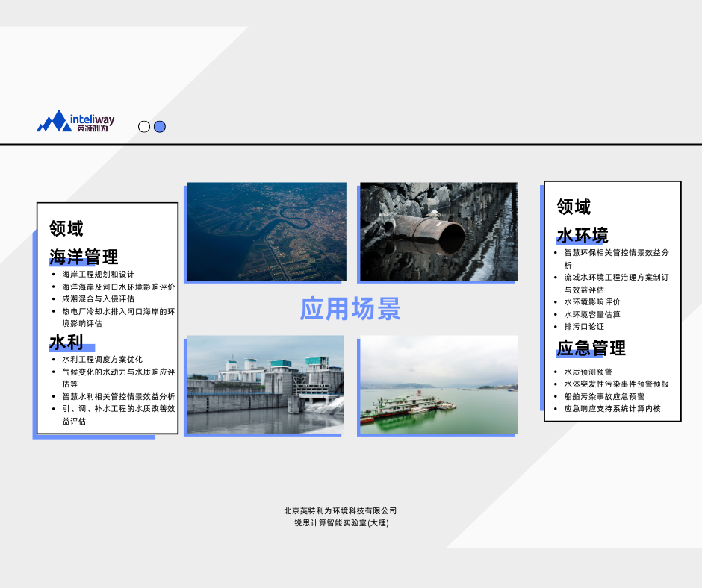Viewport: 702px width, 588px height.
Task: Click the 水利工程调度方案优化 bullet item
Action: [x=102, y=360]
